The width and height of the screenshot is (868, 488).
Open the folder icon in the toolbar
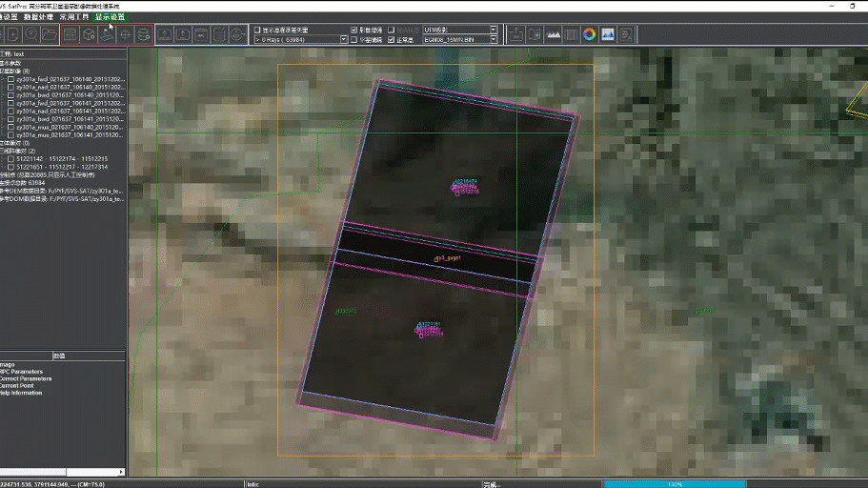tap(48, 34)
